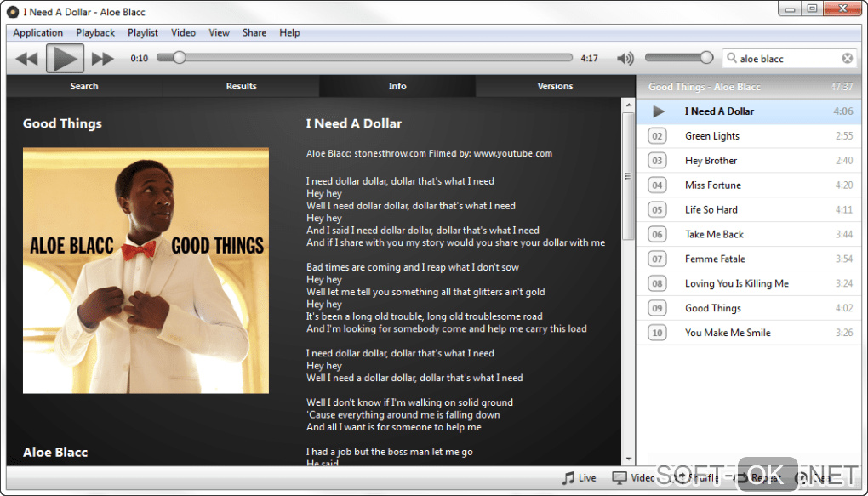Image resolution: width=868 pixels, height=496 pixels.
Task: Clear the 'aloe blacc' search text
Action: 847,58
